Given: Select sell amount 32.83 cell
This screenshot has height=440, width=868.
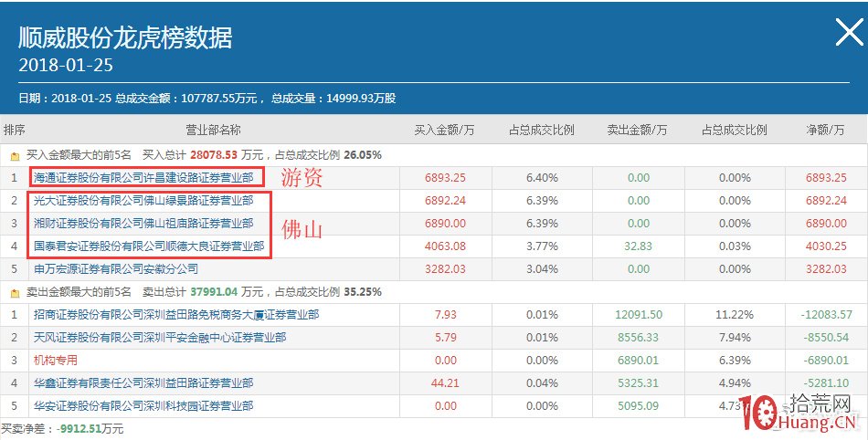Looking at the screenshot, I should (x=639, y=246).
